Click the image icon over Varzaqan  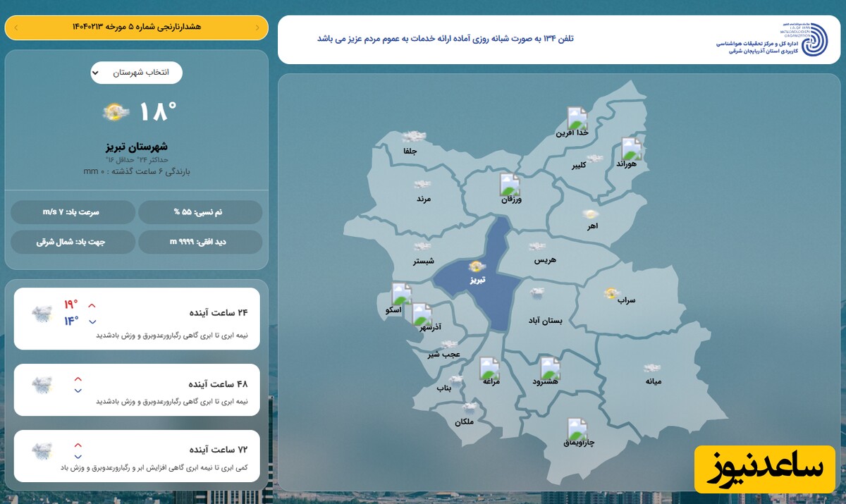510,185
